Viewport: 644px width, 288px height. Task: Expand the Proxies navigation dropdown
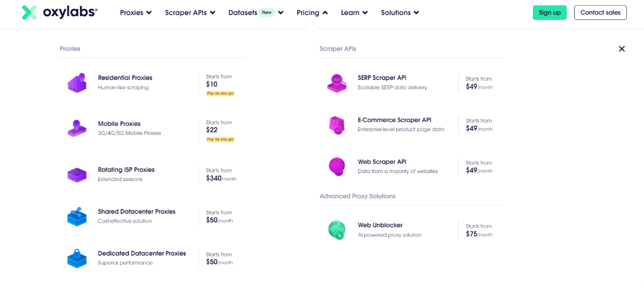[x=136, y=12]
